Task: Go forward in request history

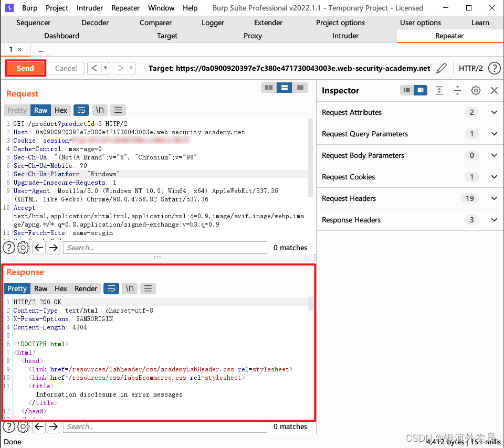Action: coord(120,68)
